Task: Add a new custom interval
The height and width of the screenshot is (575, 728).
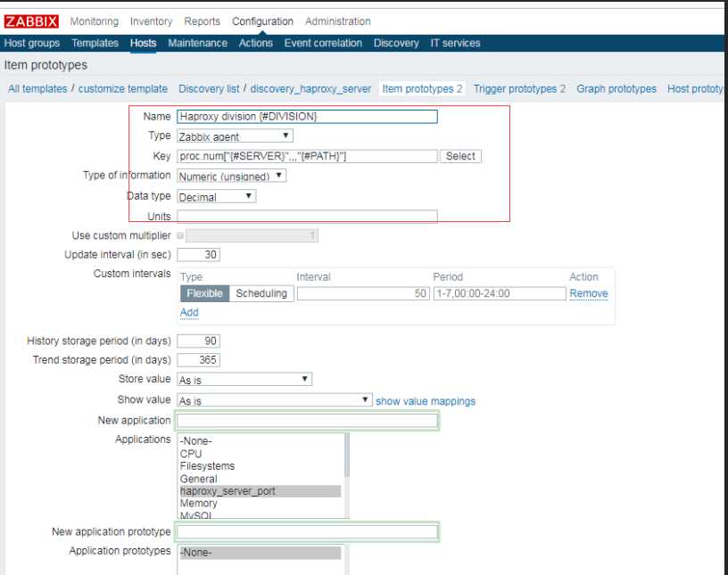Action: coord(189,312)
